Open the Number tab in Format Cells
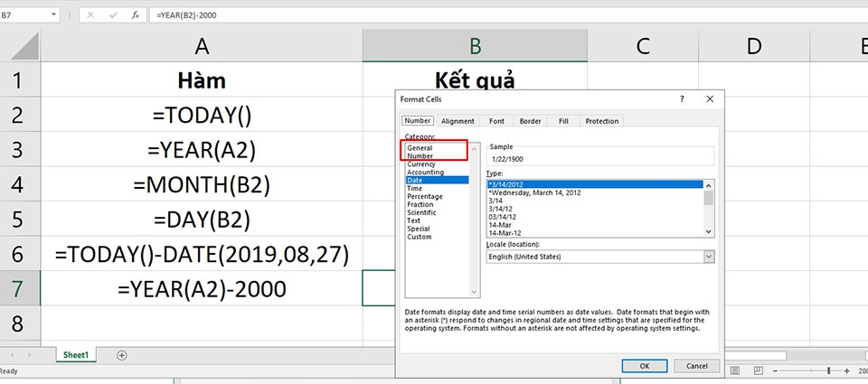The height and width of the screenshot is (384, 868). tap(418, 121)
